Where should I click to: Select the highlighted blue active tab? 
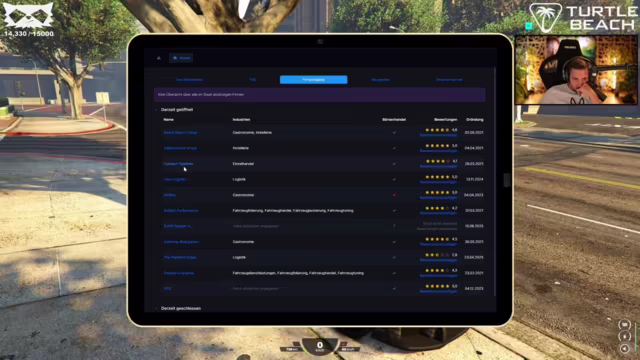[x=313, y=80]
